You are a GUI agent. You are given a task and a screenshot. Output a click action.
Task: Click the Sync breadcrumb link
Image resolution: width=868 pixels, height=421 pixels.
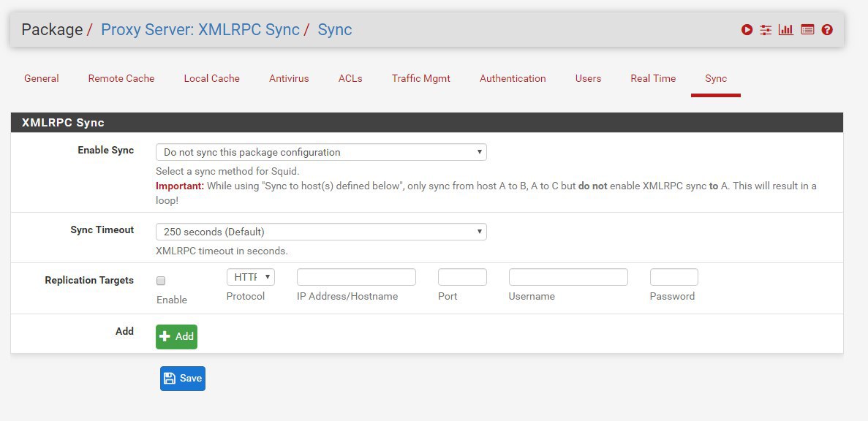click(335, 29)
